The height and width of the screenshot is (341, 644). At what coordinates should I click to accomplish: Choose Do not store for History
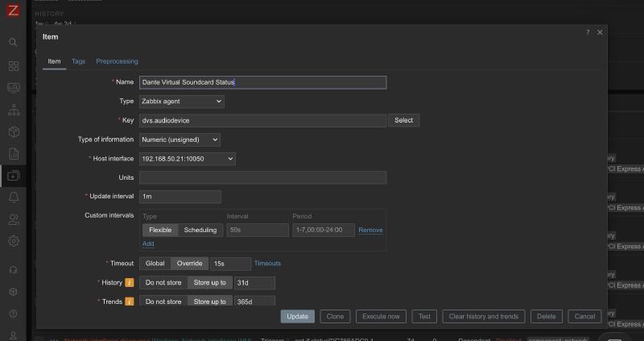point(163,283)
